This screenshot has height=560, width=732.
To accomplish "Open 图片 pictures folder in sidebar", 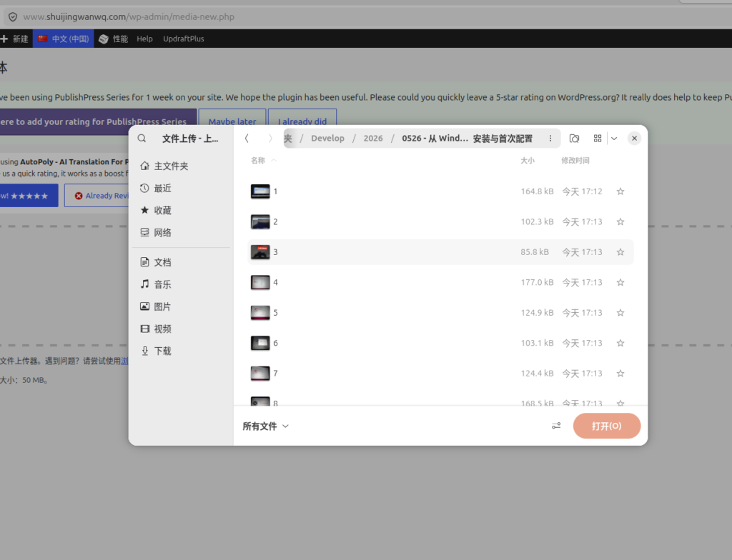I will pyautogui.click(x=181, y=306).
